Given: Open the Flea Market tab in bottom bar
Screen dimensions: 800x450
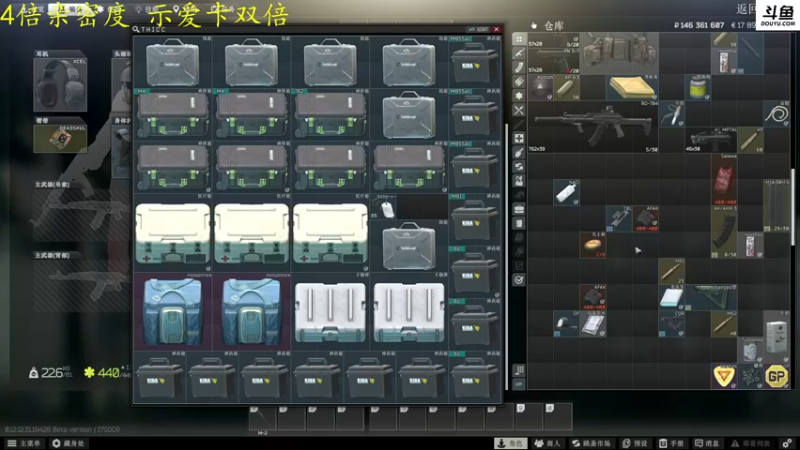Looking at the screenshot, I should [592, 443].
